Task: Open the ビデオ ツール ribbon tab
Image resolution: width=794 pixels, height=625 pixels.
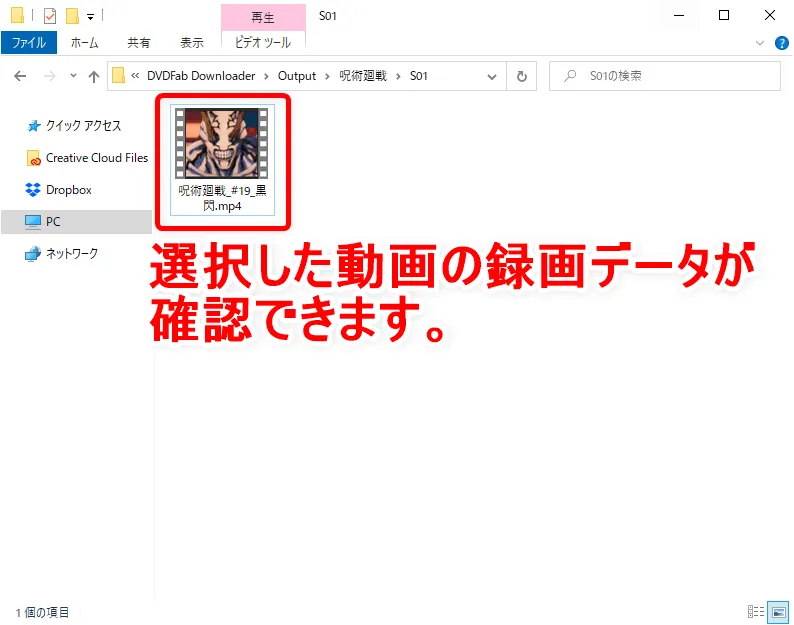Action: pyautogui.click(x=263, y=43)
